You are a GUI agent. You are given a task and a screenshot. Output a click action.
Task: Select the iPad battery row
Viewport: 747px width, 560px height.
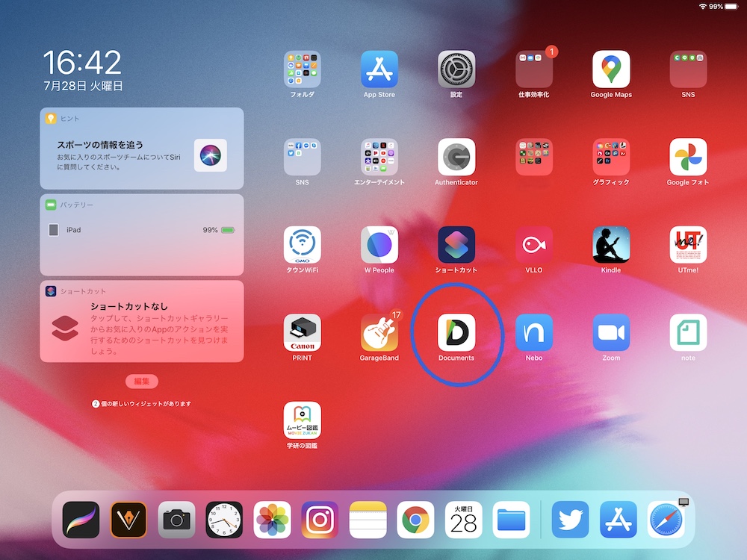142,230
